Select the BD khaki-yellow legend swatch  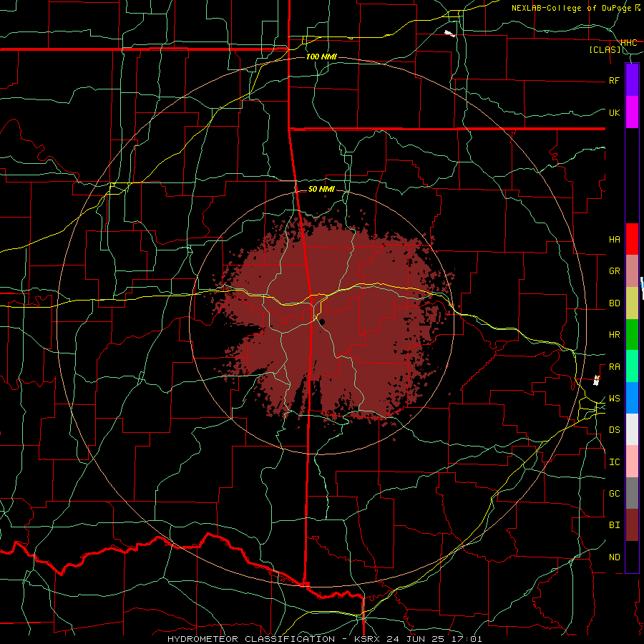click(x=632, y=303)
